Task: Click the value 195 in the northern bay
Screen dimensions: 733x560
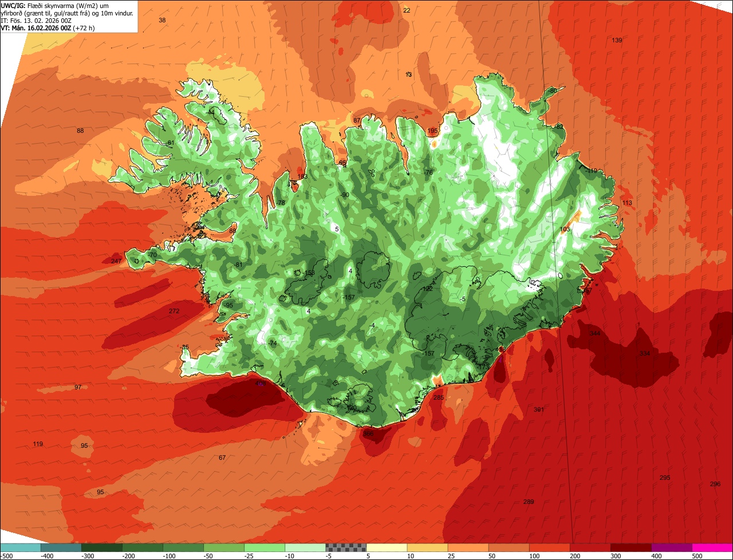Action: [433, 131]
